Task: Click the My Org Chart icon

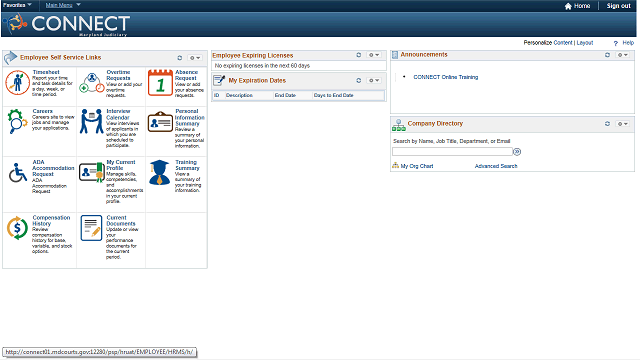Action: 395,165
